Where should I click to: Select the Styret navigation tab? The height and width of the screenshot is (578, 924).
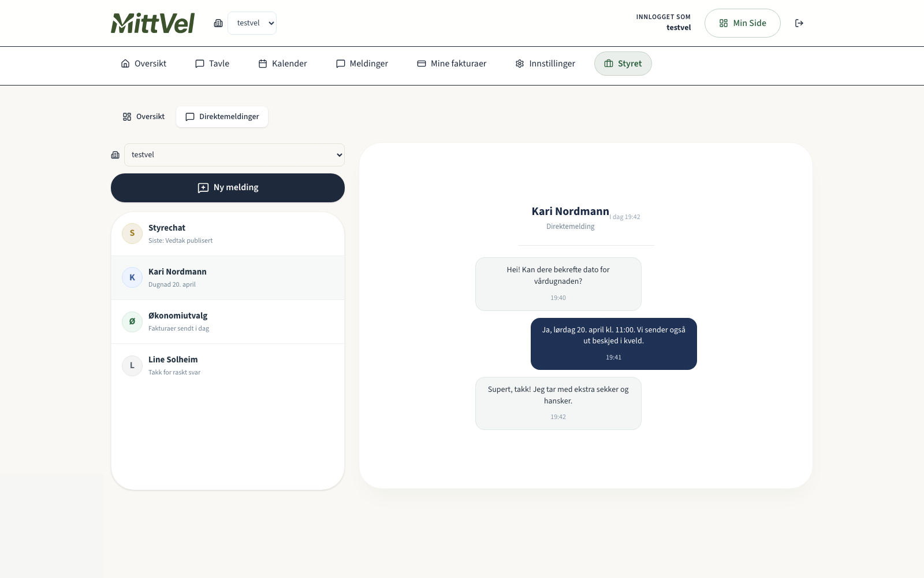(623, 64)
